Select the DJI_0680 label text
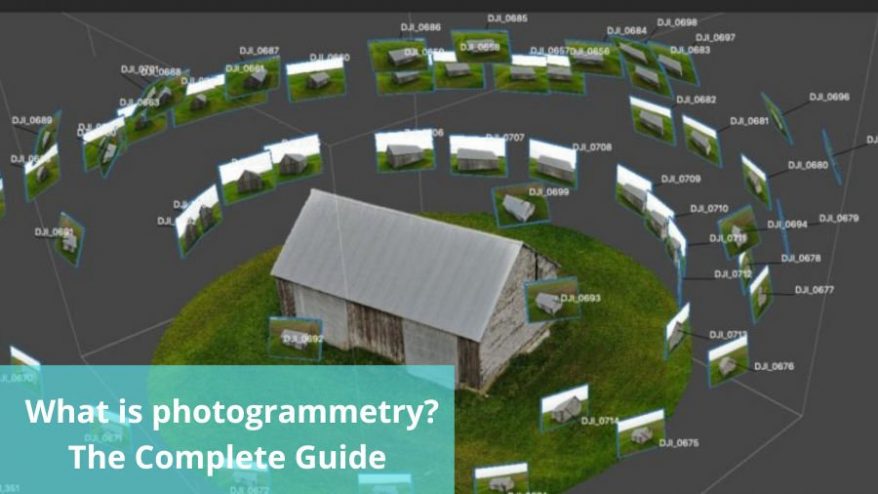The width and height of the screenshot is (878, 494). coord(808,165)
